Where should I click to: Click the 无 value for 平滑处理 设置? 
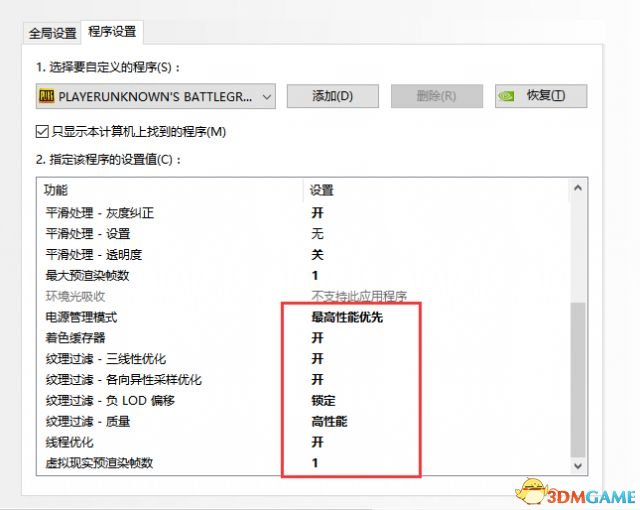(x=318, y=234)
